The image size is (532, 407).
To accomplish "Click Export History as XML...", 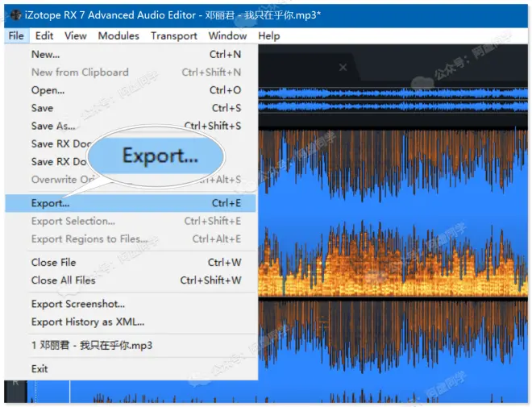I will [87, 322].
